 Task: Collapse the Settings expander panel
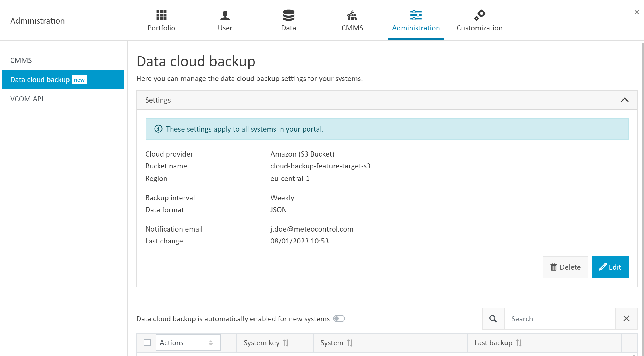pyautogui.click(x=625, y=100)
